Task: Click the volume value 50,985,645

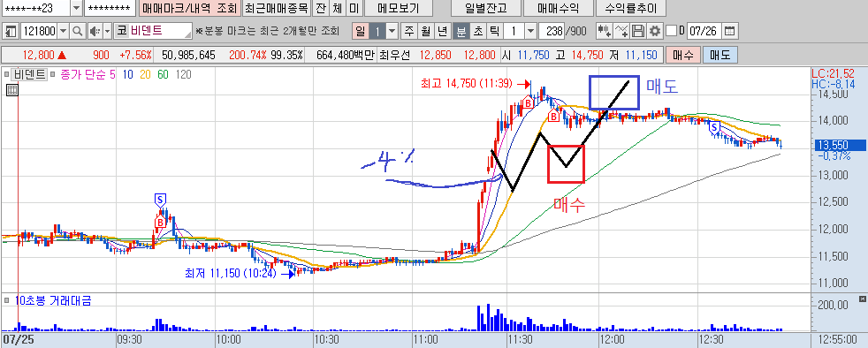Action: (188, 56)
